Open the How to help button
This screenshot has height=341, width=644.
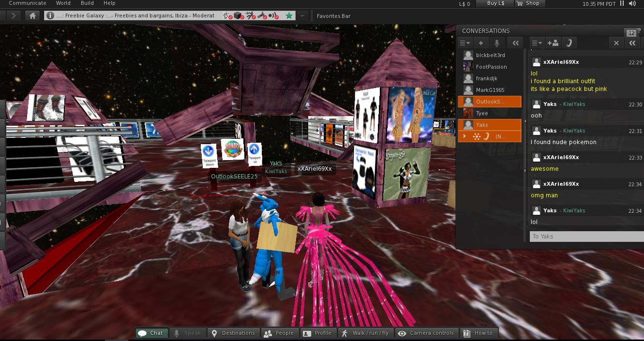pos(479,333)
